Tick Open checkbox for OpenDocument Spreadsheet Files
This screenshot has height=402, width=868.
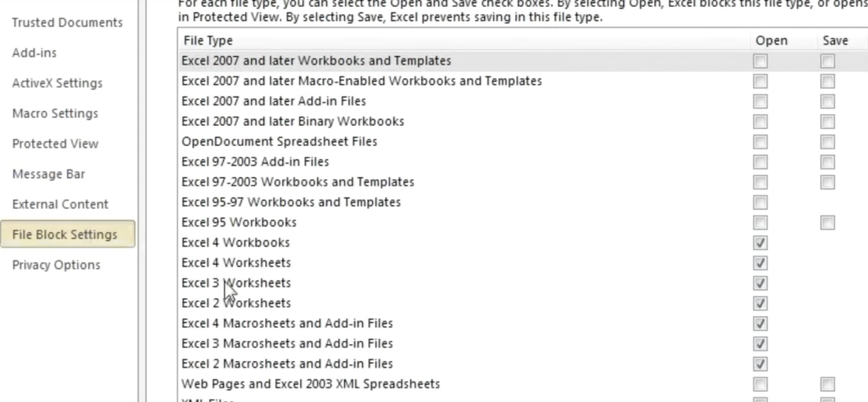pyautogui.click(x=760, y=142)
